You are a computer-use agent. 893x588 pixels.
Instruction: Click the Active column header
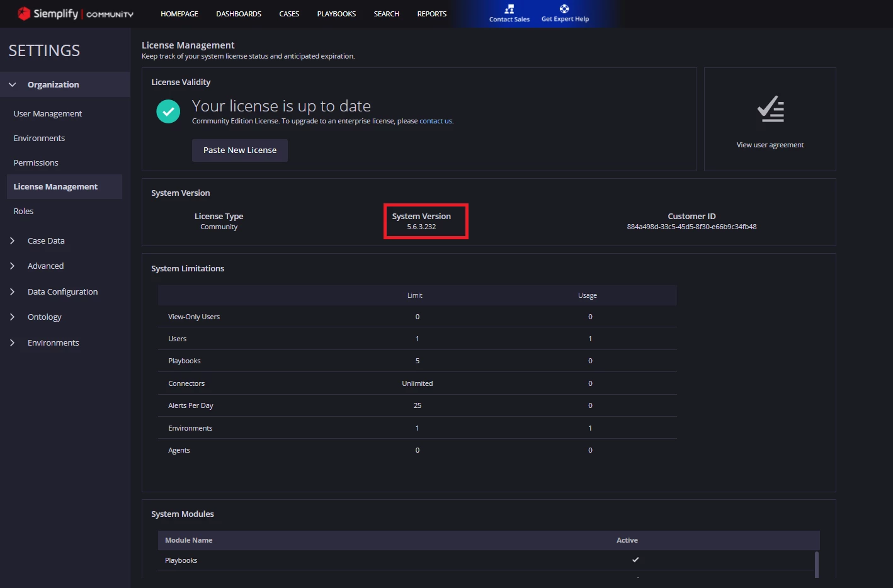point(627,540)
